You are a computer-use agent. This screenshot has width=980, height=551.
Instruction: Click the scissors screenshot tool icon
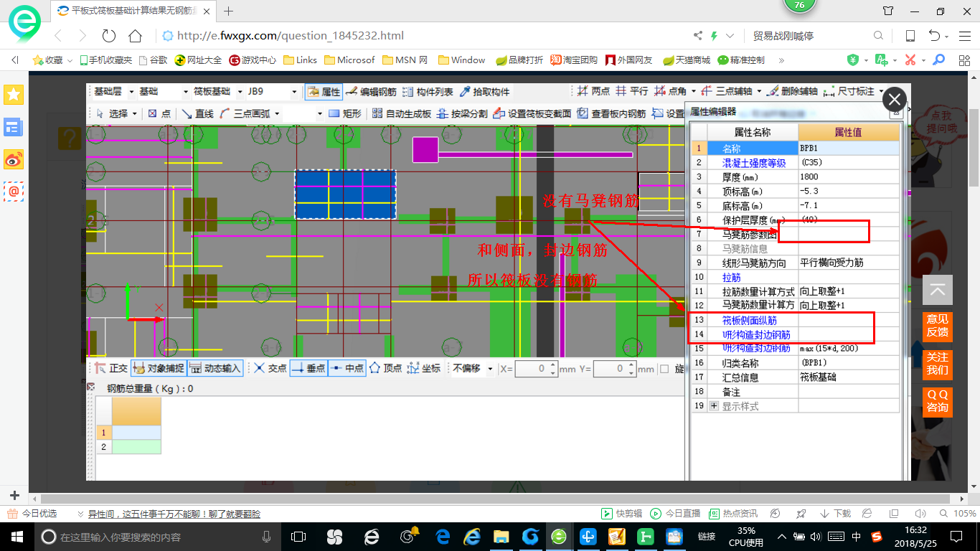910,60
